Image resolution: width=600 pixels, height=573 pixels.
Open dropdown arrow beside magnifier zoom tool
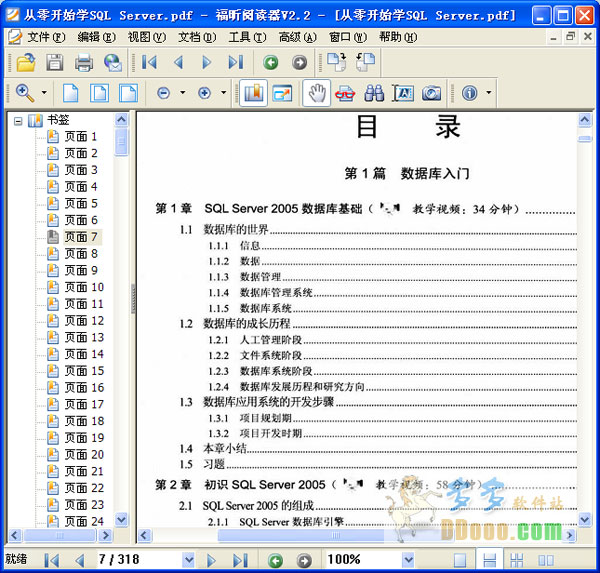point(44,93)
